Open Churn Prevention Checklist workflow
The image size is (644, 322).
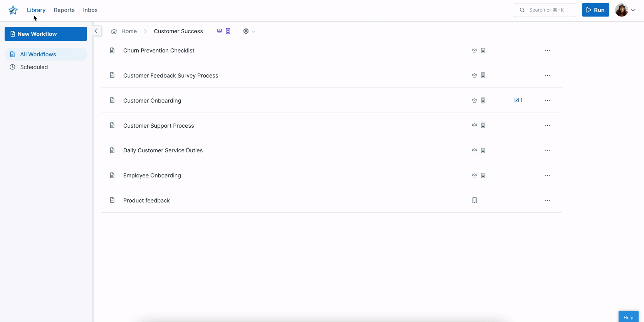coord(159,51)
